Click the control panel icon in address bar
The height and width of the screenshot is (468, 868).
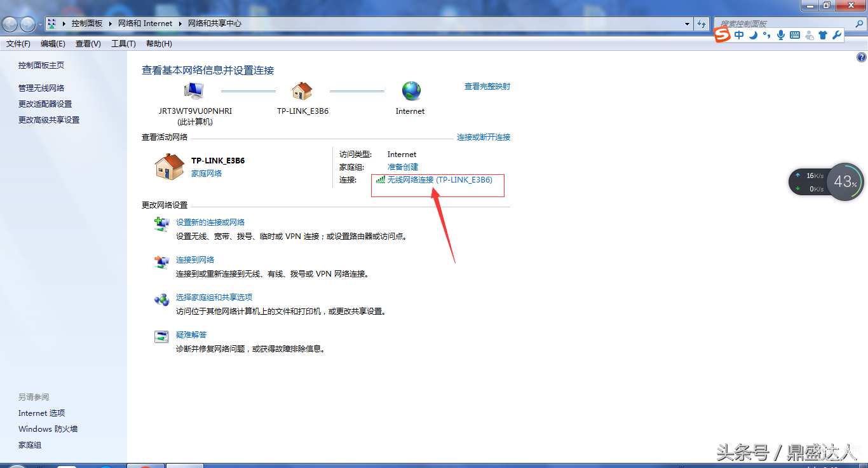(52, 24)
